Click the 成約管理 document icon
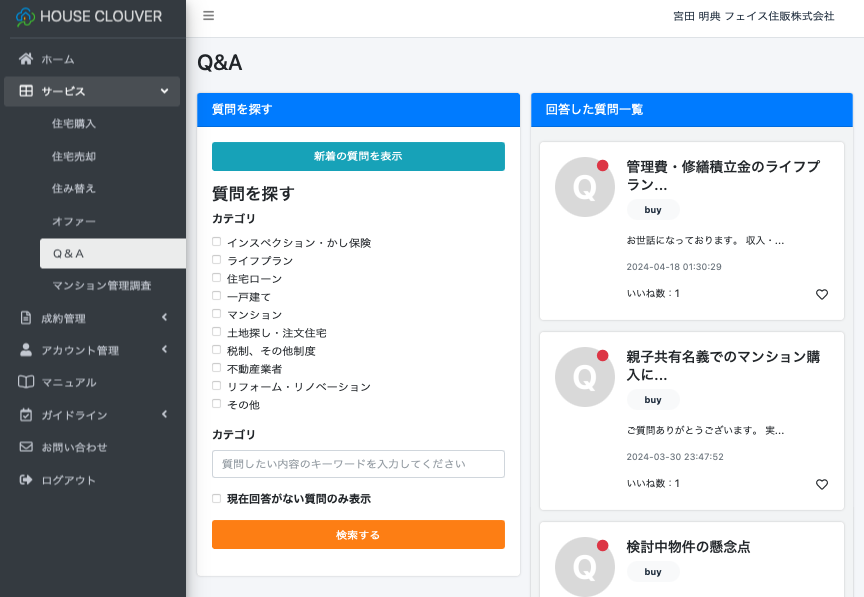This screenshot has height=597, width=864. 26,318
